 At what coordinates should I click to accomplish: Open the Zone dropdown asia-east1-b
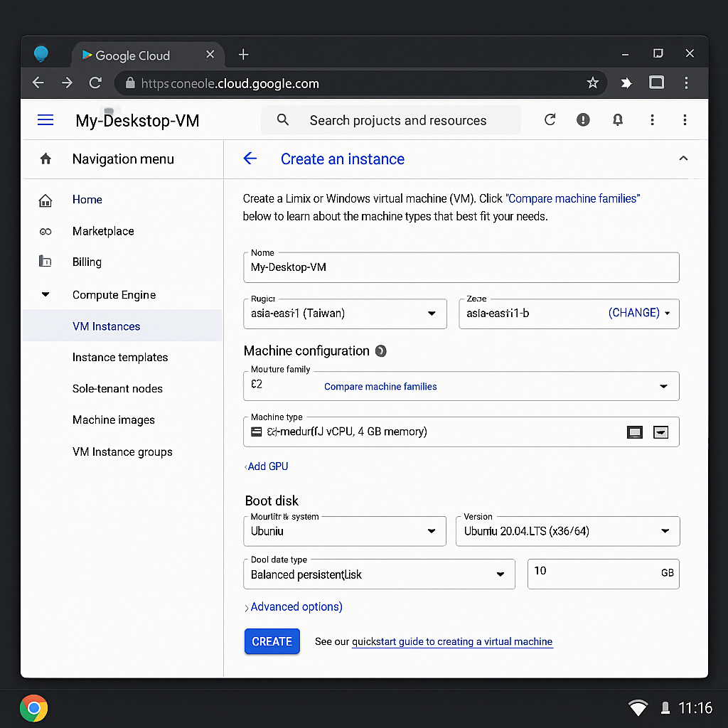pyautogui.click(x=569, y=314)
